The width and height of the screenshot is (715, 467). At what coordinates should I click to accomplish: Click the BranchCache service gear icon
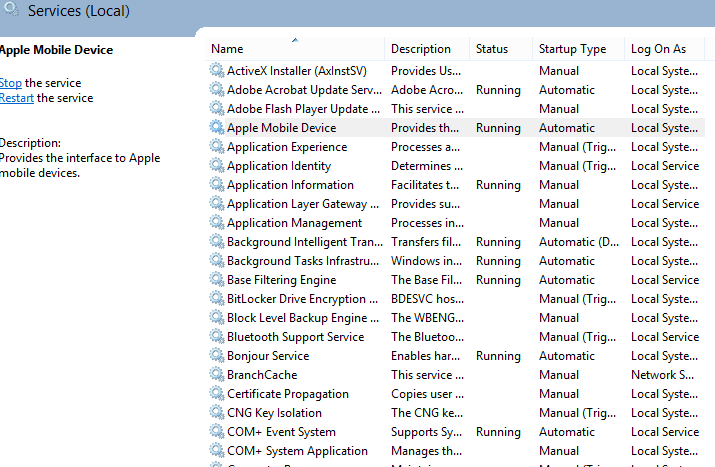(x=217, y=375)
